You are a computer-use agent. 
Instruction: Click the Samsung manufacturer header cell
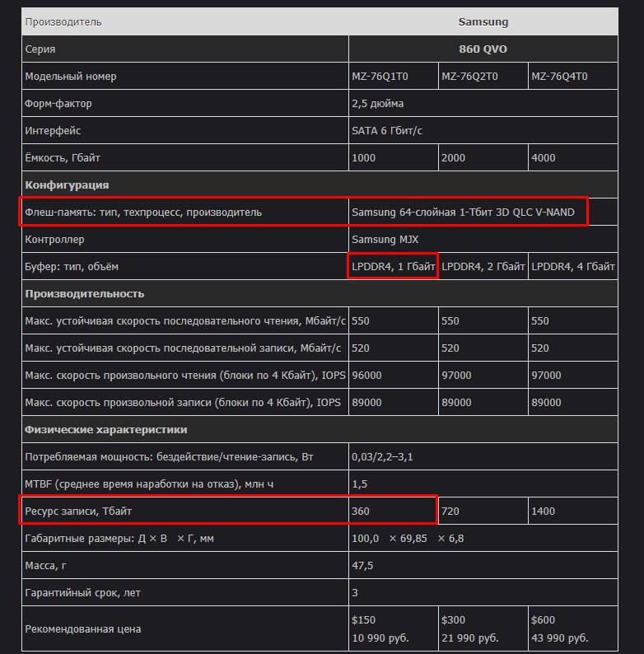(x=483, y=21)
